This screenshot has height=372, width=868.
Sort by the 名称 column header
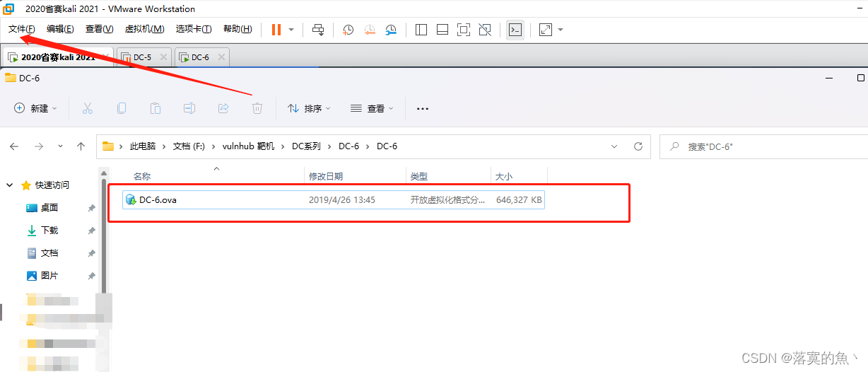(142, 177)
